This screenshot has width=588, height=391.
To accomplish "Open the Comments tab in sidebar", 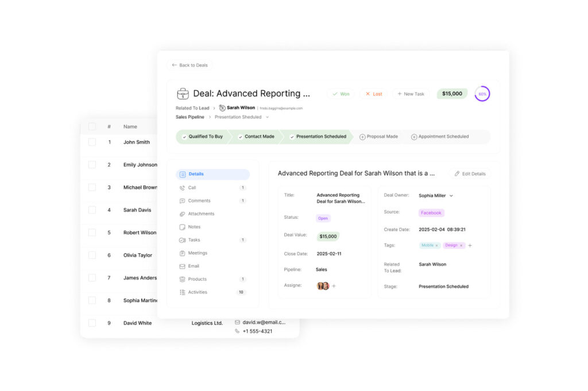I will tap(199, 201).
